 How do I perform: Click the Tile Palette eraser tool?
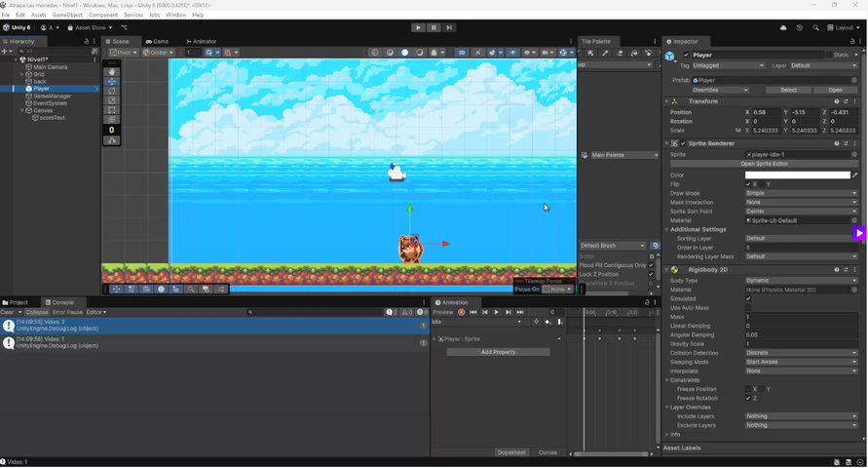620,54
